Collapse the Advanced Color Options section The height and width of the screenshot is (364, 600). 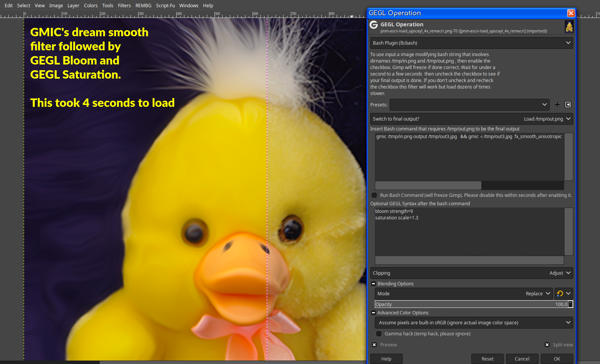tap(373, 312)
